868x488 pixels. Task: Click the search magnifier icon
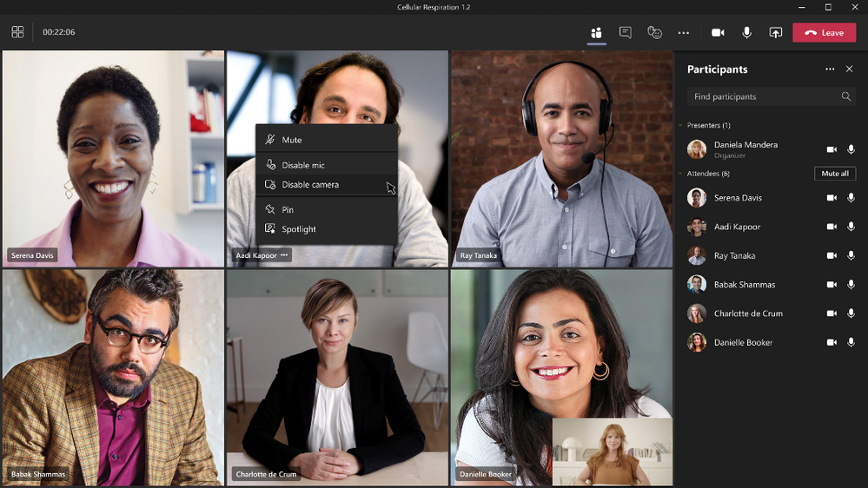click(x=846, y=96)
